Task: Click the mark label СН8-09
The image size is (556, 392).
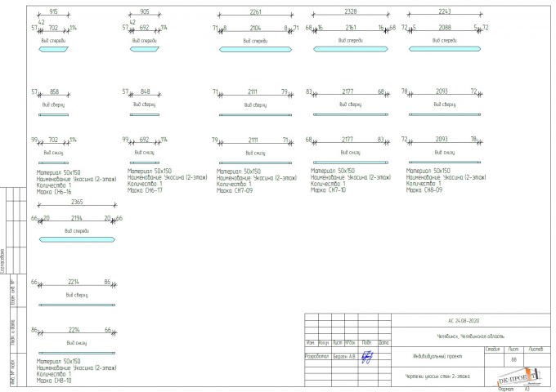Action: click(x=424, y=189)
